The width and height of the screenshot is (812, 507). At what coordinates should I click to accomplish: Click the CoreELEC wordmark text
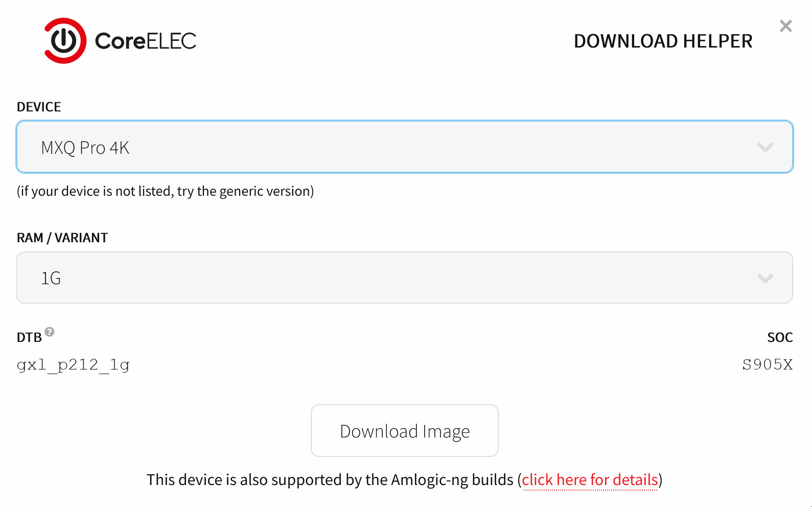click(146, 41)
